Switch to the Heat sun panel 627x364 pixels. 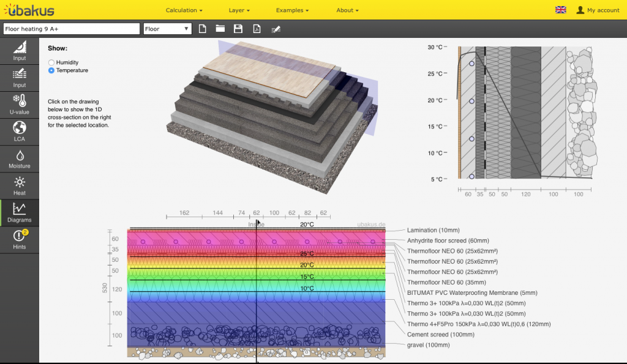click(x=20, y=185)
